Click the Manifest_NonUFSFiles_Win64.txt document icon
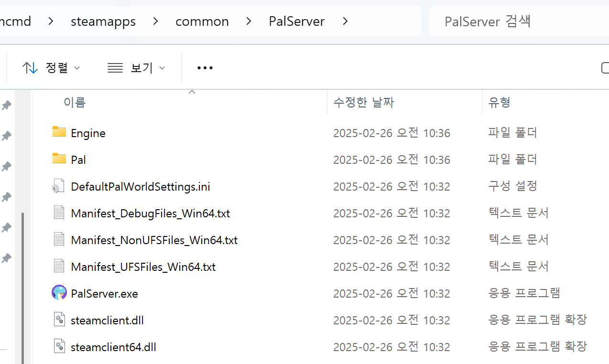The height and width of the screenshot is (364, 609). (x=59, y=239)
